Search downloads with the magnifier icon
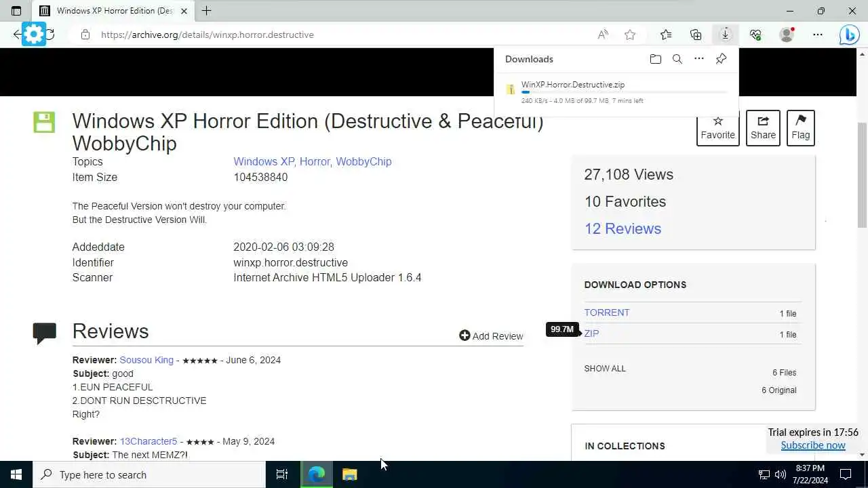The width and height of the screenshot is (868, 488). pyautogui.click(x=677, y=59)
